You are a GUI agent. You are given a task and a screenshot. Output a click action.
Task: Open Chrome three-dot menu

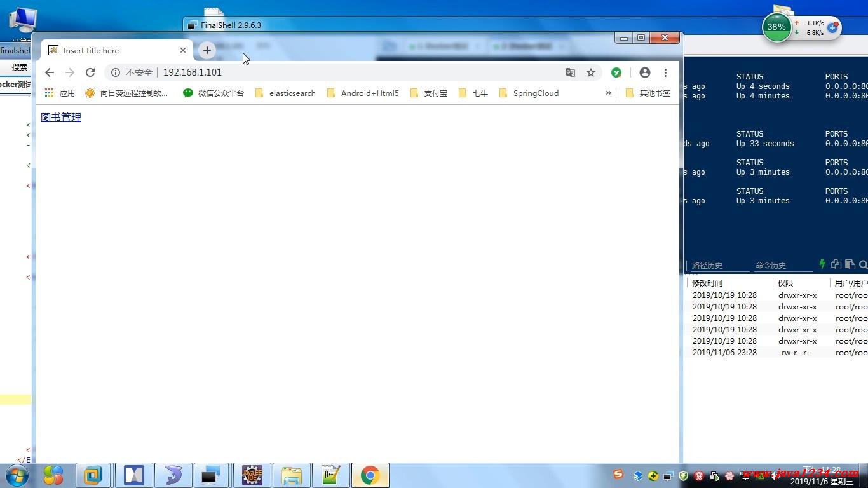tap(665, 72)
